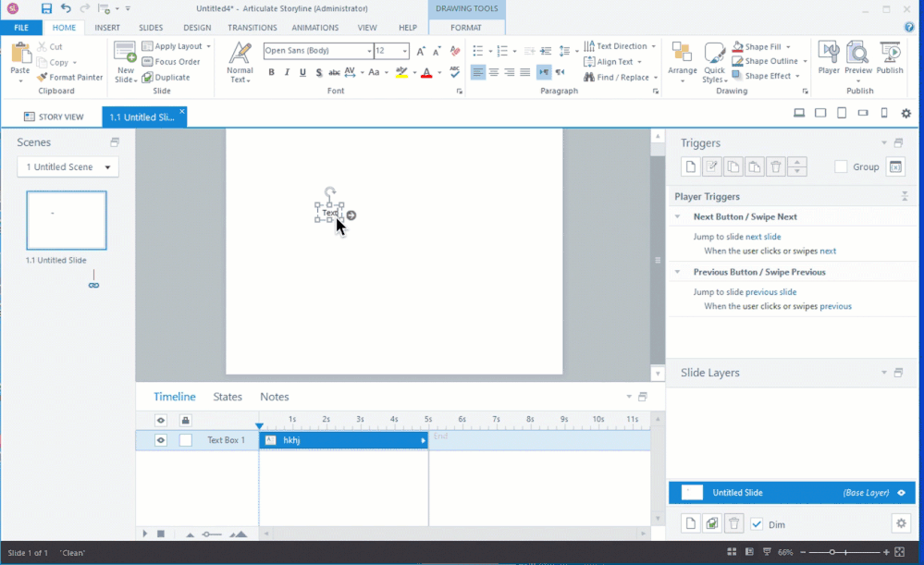
Task: Switch to the States tab
Action: coord(228,397)
